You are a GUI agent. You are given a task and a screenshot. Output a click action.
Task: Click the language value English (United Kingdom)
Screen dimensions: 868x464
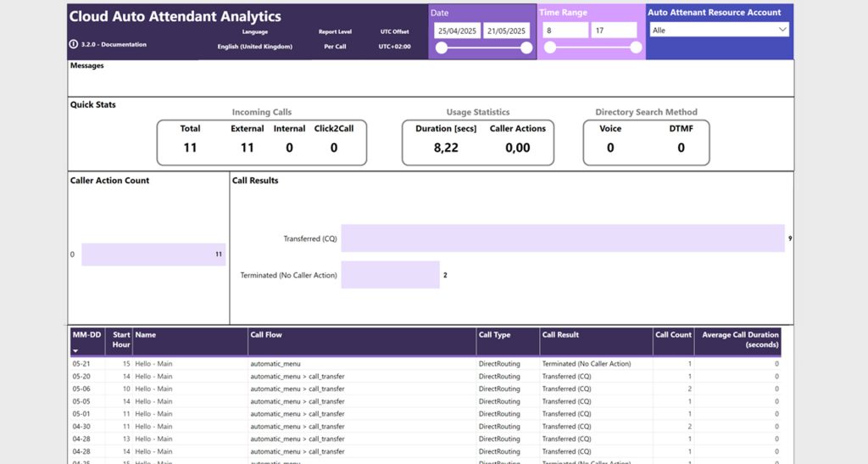254,47
